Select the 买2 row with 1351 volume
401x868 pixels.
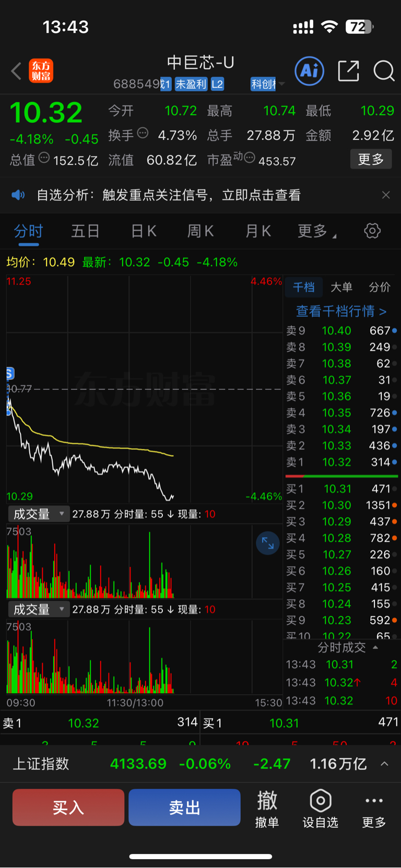341,505
